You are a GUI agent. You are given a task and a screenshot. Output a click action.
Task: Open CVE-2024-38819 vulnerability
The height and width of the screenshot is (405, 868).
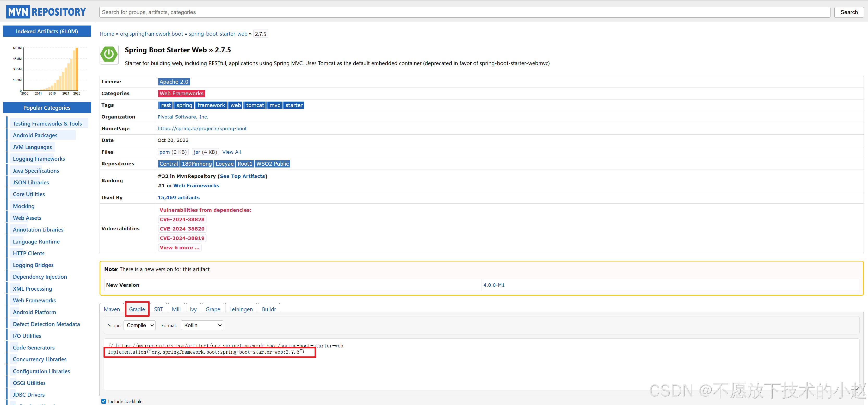182,238
